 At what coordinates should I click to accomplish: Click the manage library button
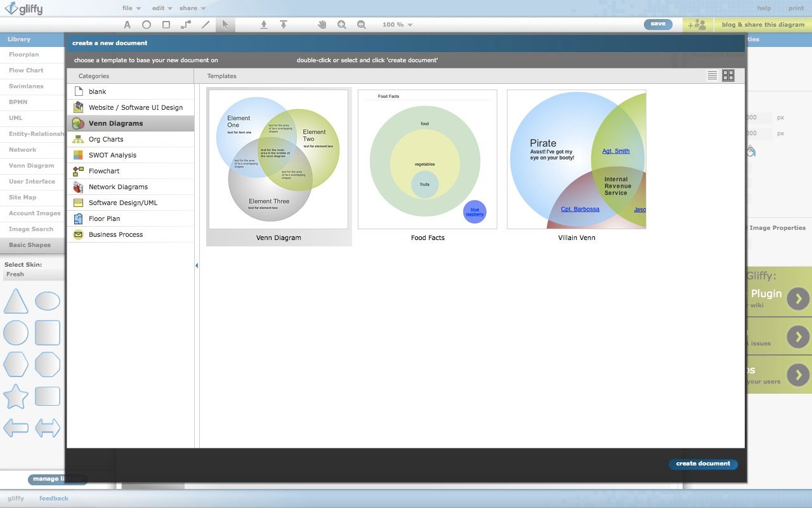pyautogui.click(x=58, y=479)
